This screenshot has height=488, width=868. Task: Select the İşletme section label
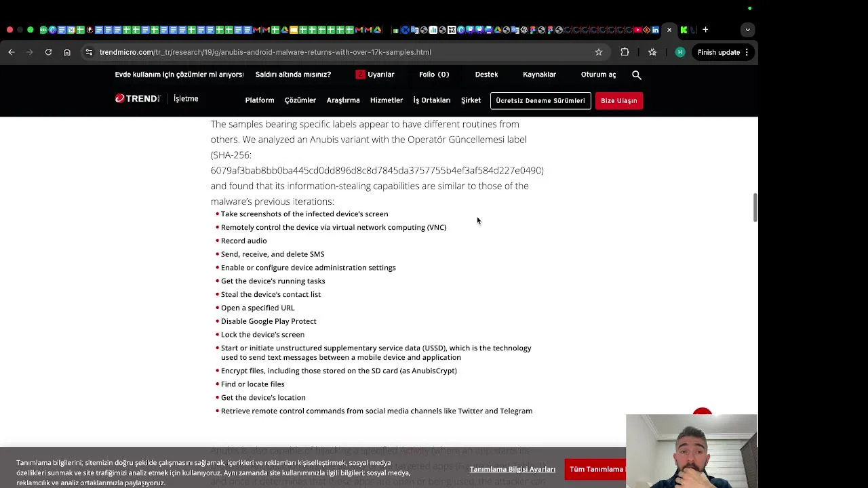pos(186,99)
